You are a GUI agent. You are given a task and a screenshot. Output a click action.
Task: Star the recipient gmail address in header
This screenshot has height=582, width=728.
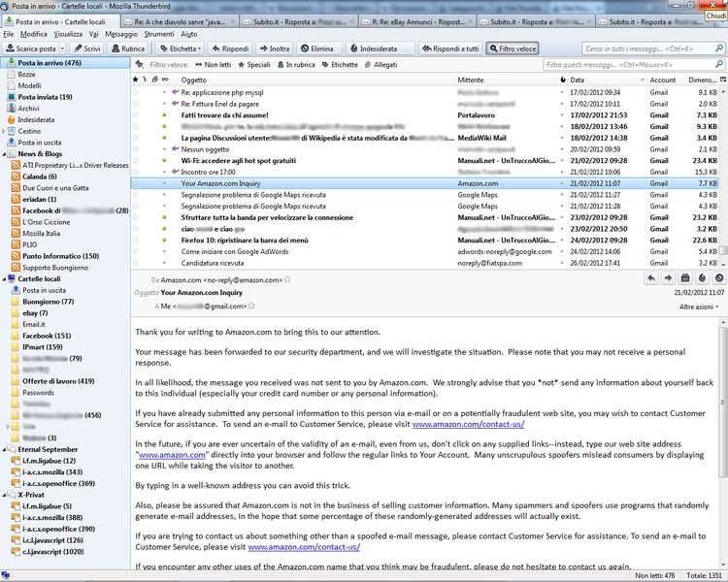pos(251,306)
